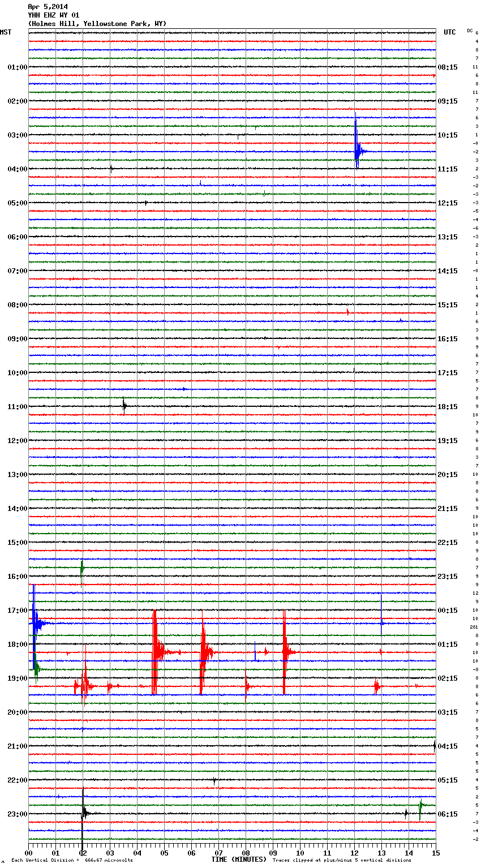The image size is (481, 868).
Task: Click the "06:15" UTC time label
Action: [448, 814]
